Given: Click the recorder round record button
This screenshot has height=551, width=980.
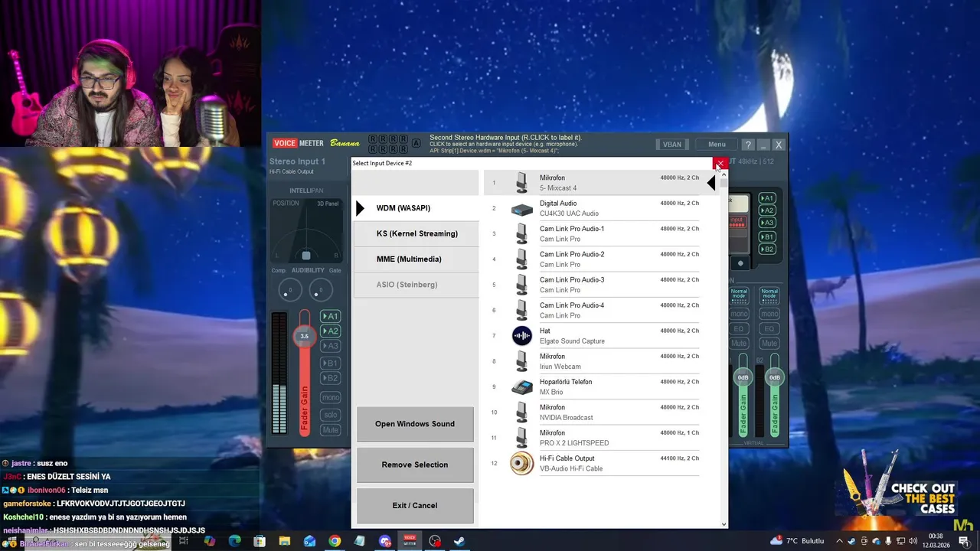Looking at the screenshot, I should (740, 263).
